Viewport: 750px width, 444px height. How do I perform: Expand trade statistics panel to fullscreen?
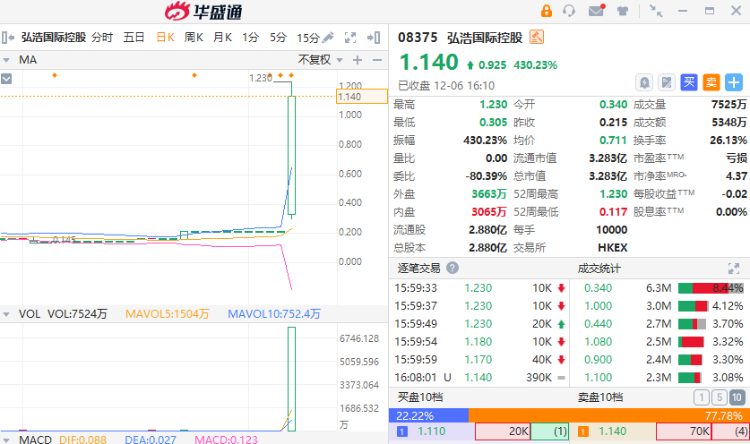(734, 268)
